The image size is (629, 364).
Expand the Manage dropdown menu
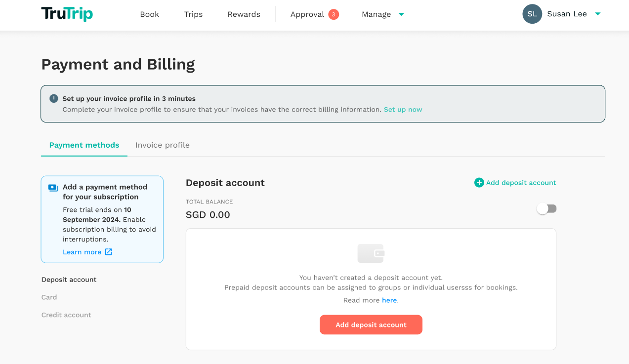click(x=383, y=14)
